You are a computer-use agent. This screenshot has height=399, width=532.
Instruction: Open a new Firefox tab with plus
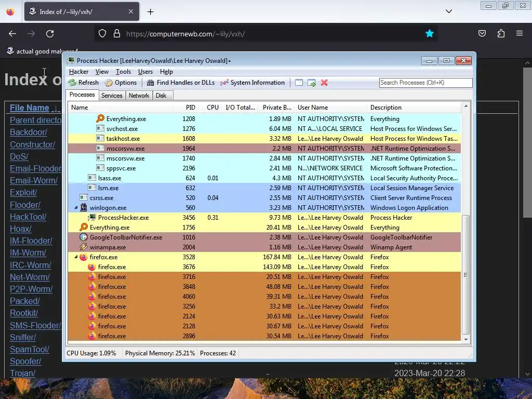(150, 12)
